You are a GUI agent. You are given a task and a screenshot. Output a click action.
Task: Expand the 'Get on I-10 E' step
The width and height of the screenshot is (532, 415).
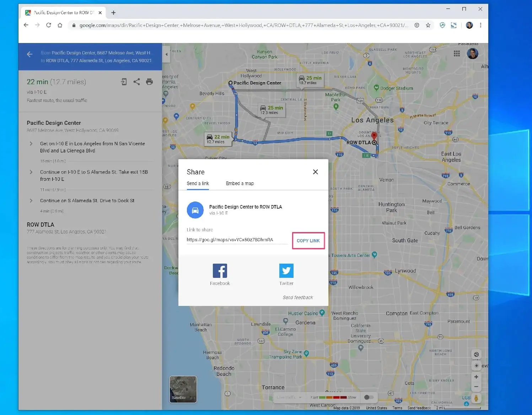(x=31, y=144)
